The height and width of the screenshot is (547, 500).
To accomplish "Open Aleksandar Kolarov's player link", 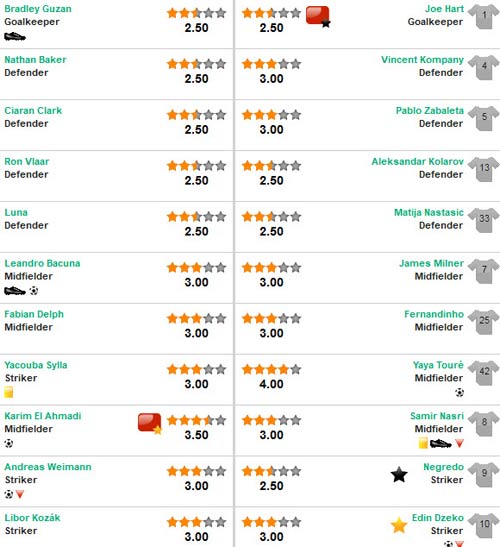I will [x=417, y=162].
